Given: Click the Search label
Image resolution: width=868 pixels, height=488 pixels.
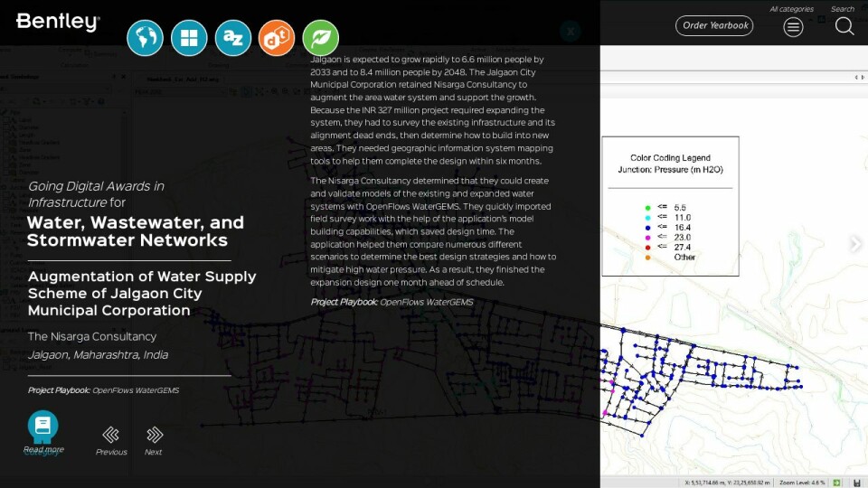Looking at the screenshot, I should [x=843, y=9].
